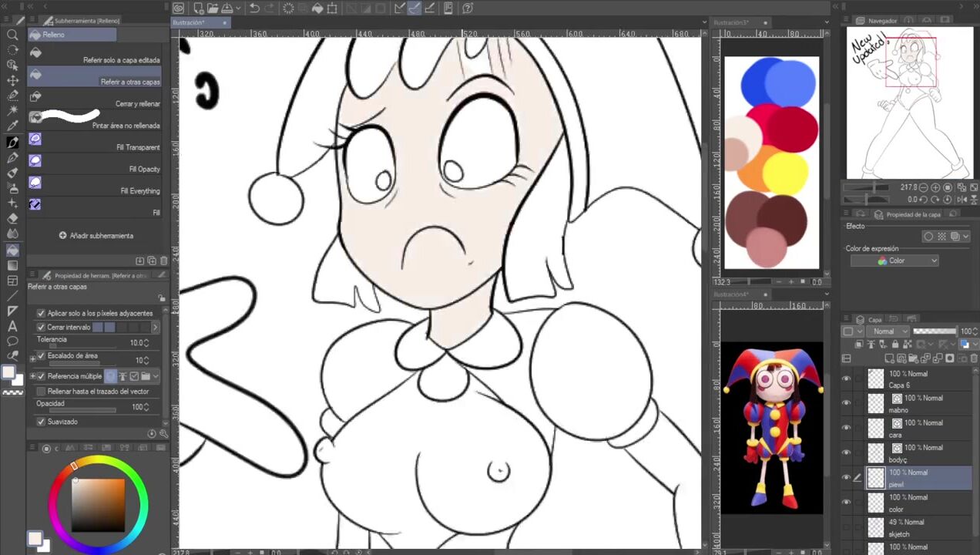The height and width of the screenshot is (555, 980).
Task: Select the Zoom magnifier tool
Action: 12,35
